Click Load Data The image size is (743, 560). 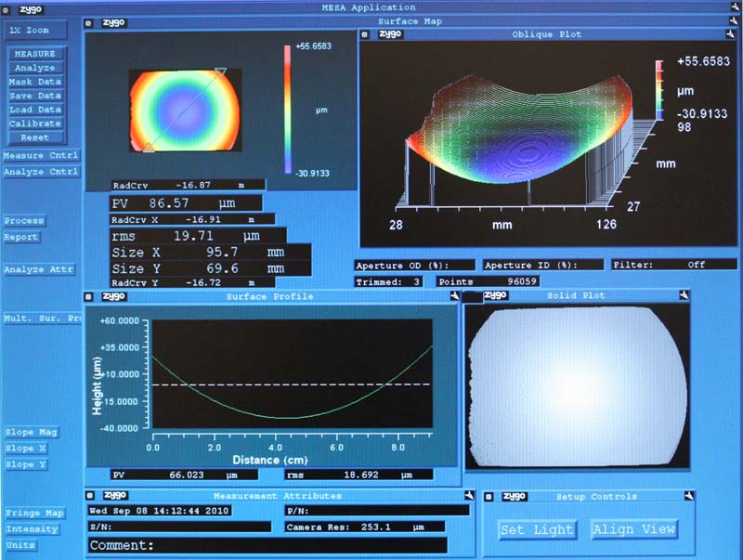pyautogui.click(x=36, y=110)
